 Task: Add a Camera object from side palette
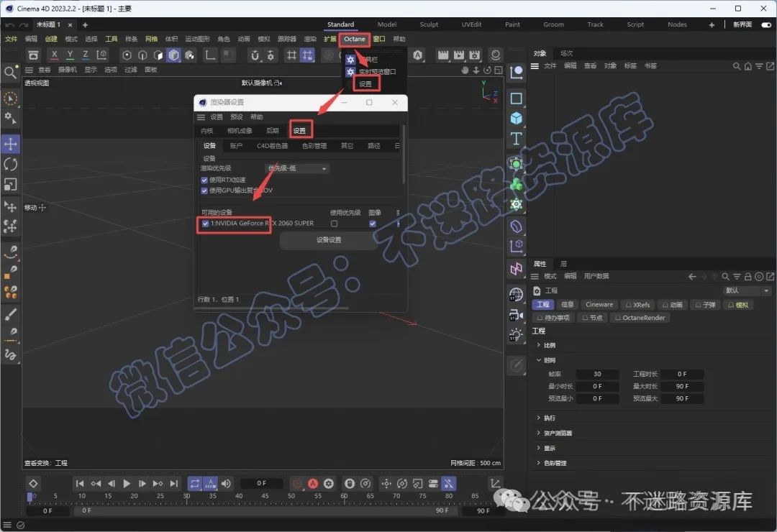(516, 315)
